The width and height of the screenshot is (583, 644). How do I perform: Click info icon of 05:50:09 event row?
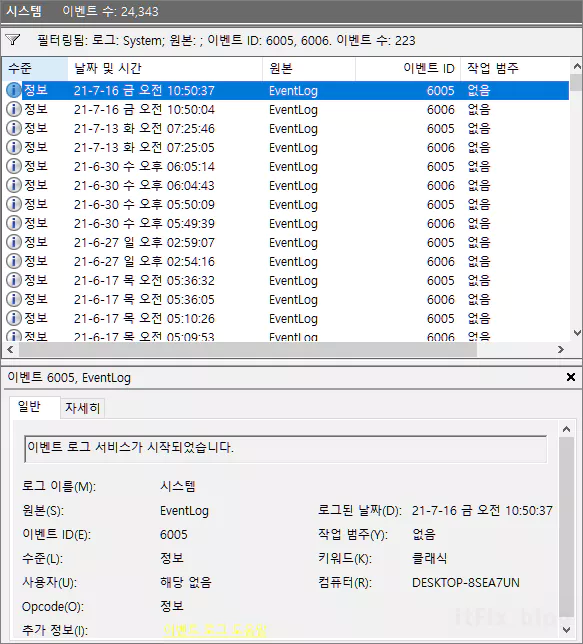(14, 204)
